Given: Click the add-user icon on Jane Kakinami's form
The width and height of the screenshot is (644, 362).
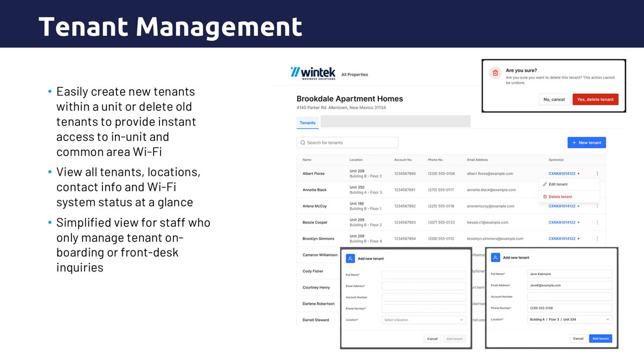Looking at the screenshot, I should pyautogui.click(x=495, y=257).
